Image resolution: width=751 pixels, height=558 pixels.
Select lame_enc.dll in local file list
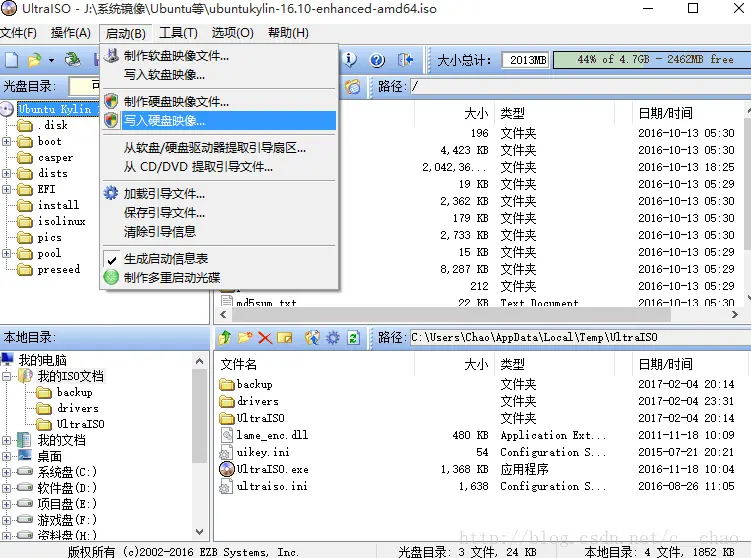[272, 435]
